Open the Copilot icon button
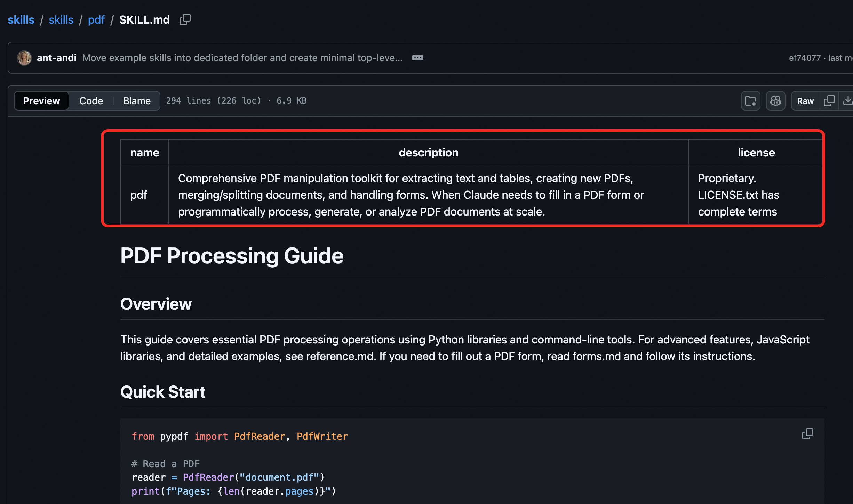 click(775, 101)
